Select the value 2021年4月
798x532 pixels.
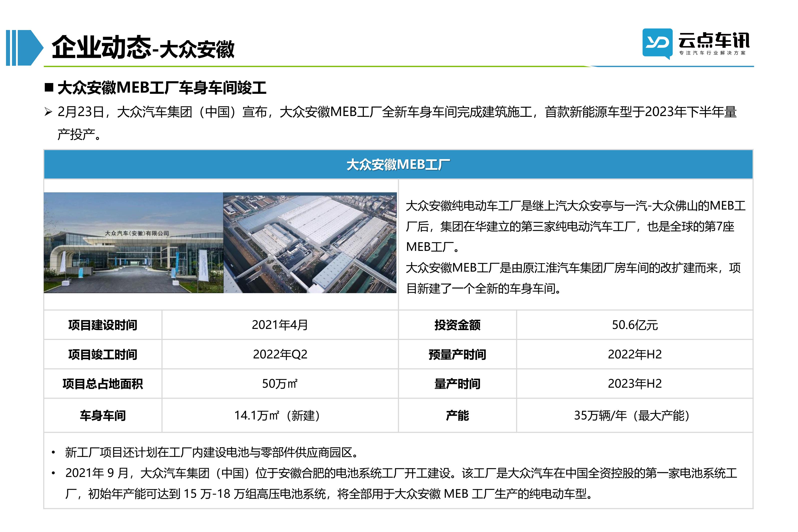pos(280,325)
